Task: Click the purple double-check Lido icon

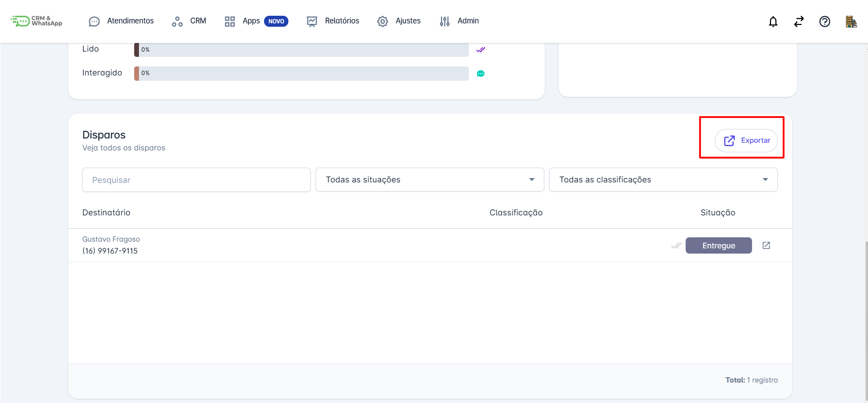Action: click(481, 50)
